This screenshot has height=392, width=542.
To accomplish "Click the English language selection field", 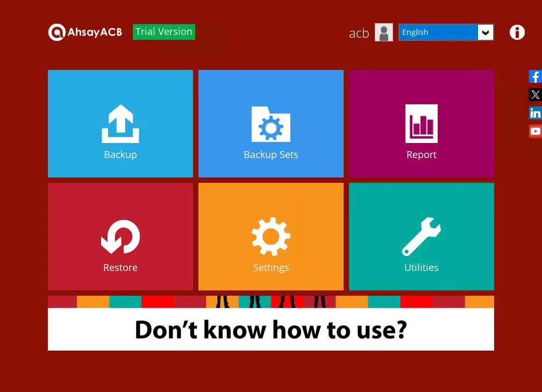I will pos(438,32).
